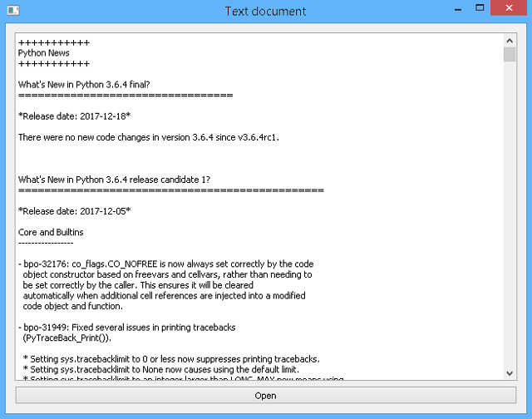Click the scrollbar track below the thumb

click(510, 214)
